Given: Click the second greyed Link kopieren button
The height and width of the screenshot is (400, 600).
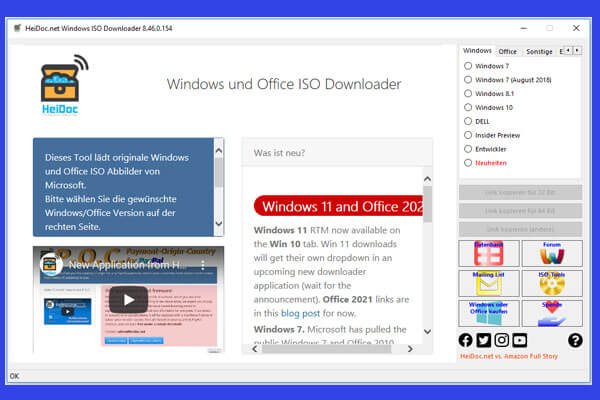Looking at the screenshot, I should pyautogui.click(x=520, y=211).
